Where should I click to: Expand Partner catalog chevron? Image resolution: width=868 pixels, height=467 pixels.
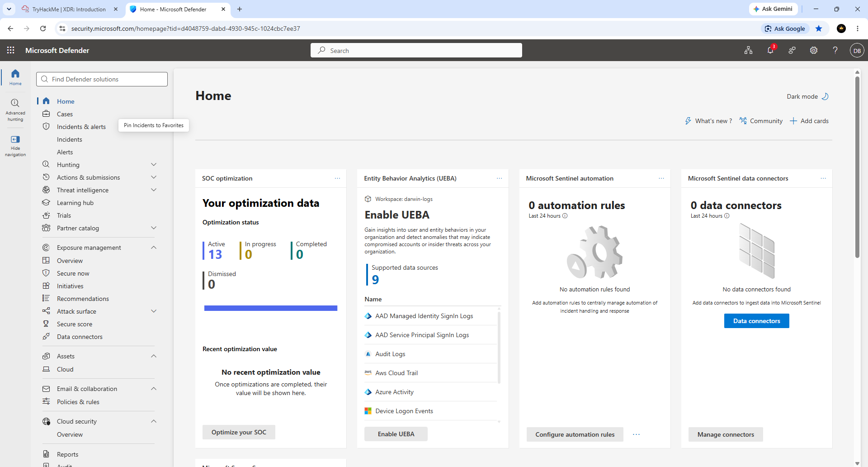154,228
